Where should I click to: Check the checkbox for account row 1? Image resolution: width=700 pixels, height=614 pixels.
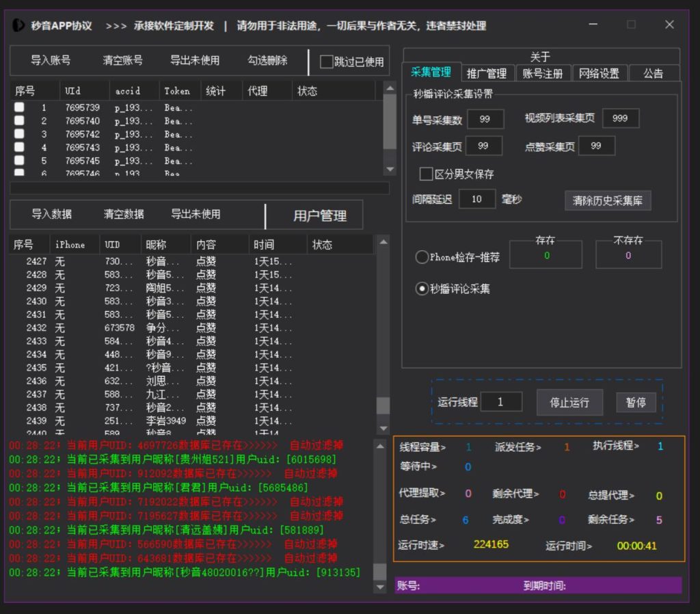click(x=19, y=105)
